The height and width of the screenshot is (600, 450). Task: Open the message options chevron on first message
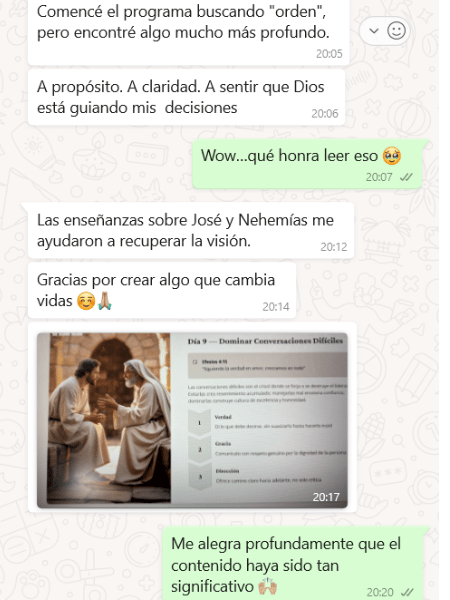click(x=374, y=31)
